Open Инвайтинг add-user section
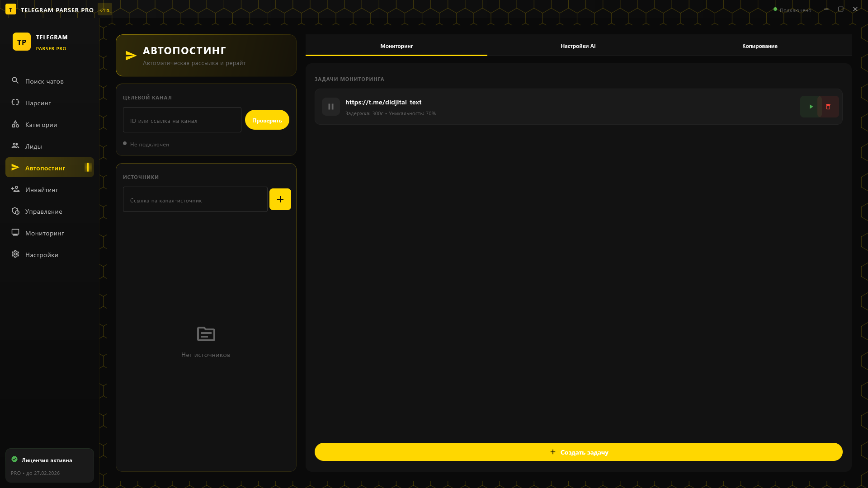This screenshot has height=488, width=868. point(42,190)
